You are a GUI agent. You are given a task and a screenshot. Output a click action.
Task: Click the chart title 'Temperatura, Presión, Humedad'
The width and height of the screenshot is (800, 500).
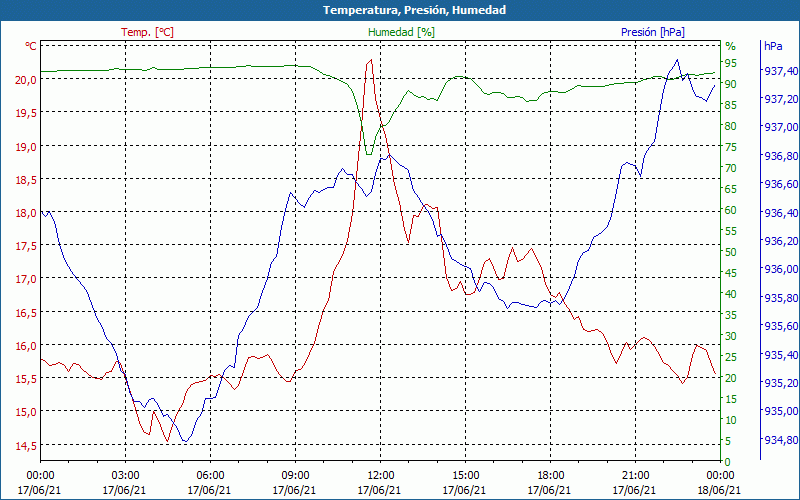coord(414,10)
